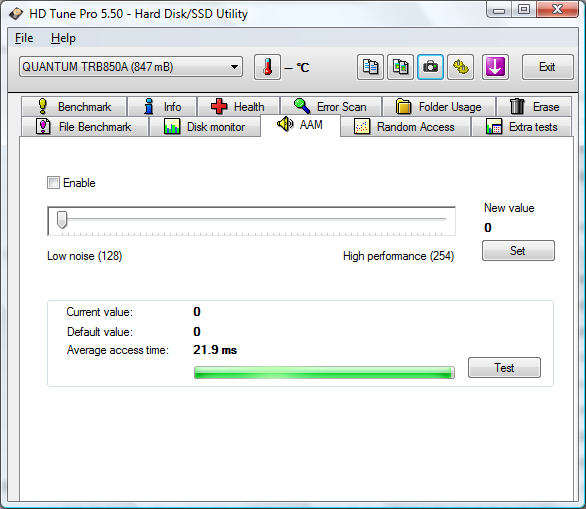This screenshot has width=586, height=509.
Task: Expand the QUANTUM TRB850A drive dropdown
Action: [131, 67]
